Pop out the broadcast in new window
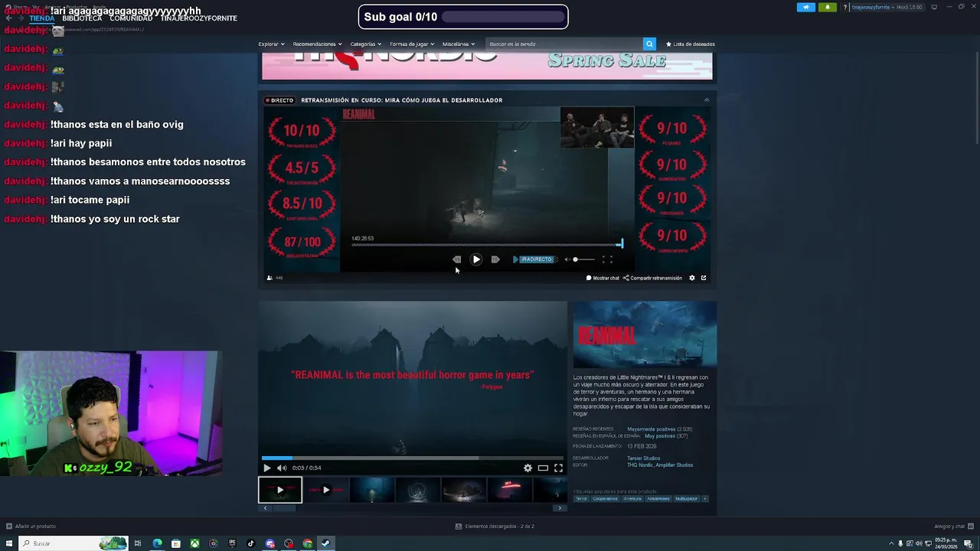Image resolution: width=980 pixels, height=551 pixels. tap(704, 278)
